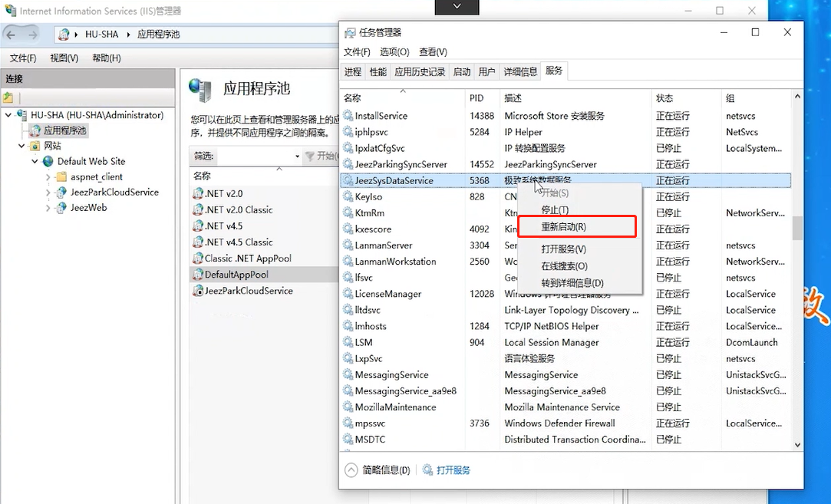Click the scroll-up arrow of services list
Screen dimensions: 831x504
pyautogui.click(x=797, y=97)
